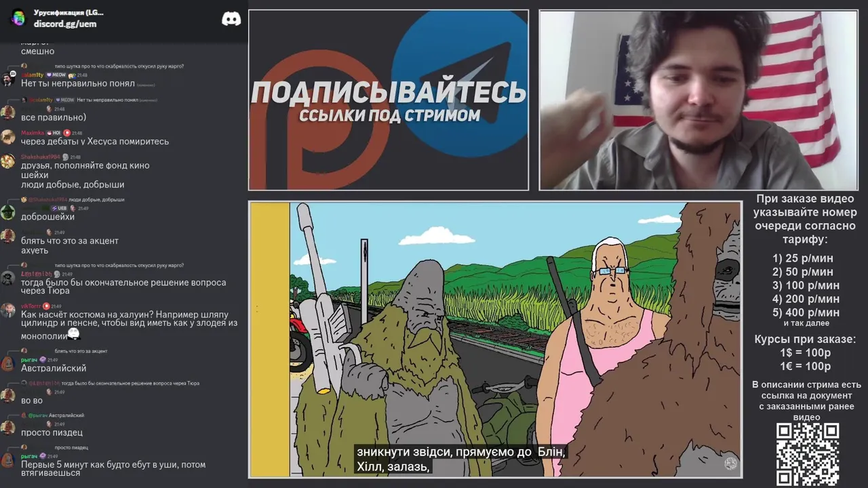Click the message 'доброшейхи'
Image resolution: width=868 pixels, height=488 pixels.
point(47,217)
